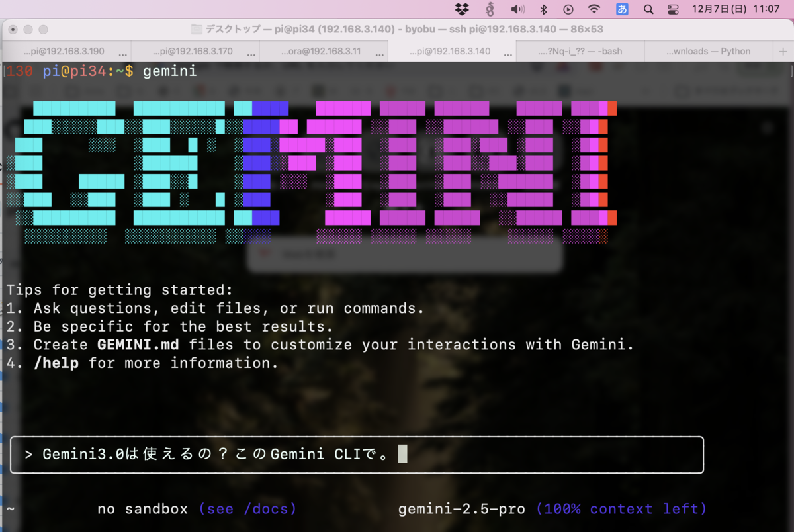Click the exit code 130 in prompt
The width and height of the screenshot is (794, 532).
(19, 71)
